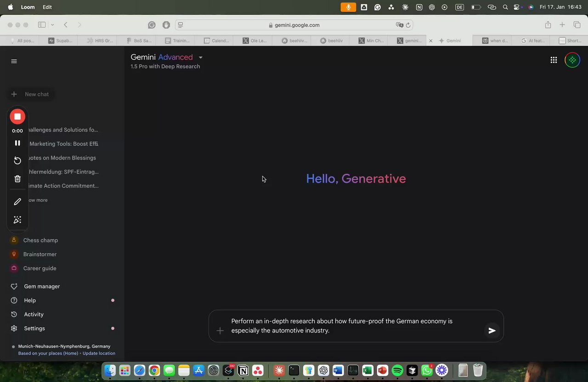
Task: Click shield privacy extension icon in toolbar
Action: point(166,25)
